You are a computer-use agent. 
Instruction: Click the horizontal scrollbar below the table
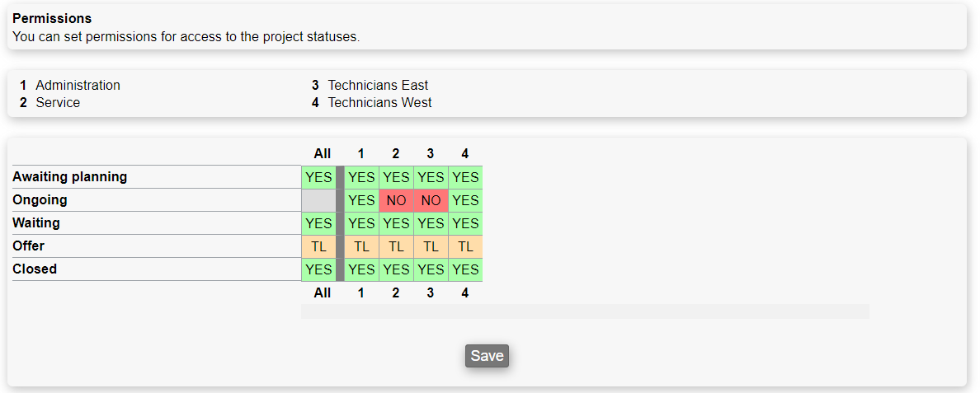[585, 311]
